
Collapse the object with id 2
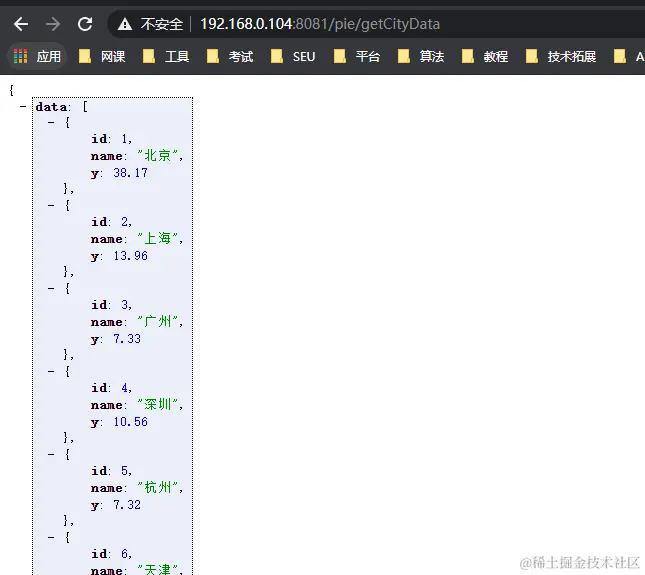tap(51, 205)
